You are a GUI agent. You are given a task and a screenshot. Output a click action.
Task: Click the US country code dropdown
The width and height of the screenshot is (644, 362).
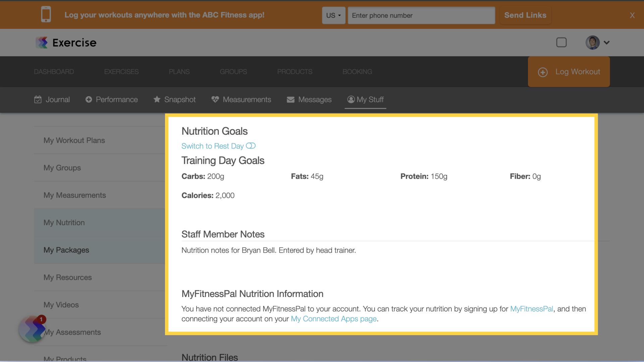(x=333, y=15)
